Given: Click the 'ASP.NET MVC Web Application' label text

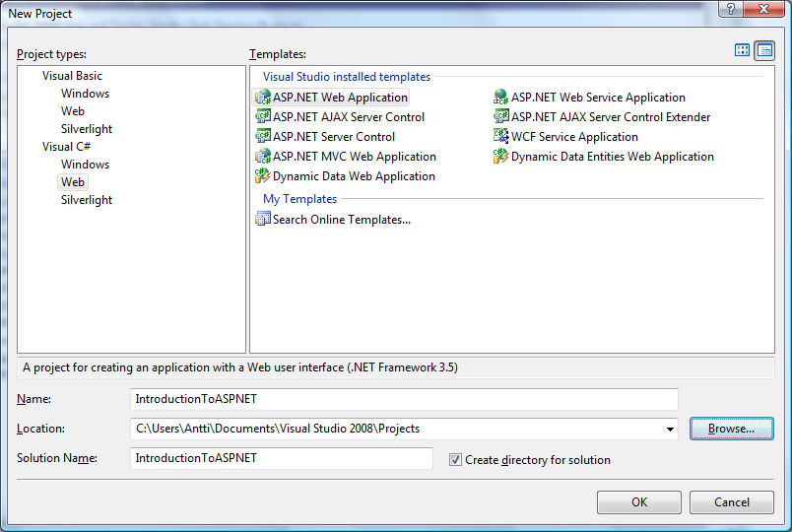Looking at the screenshot, I should pyautogui.click(x=354, y=157).
